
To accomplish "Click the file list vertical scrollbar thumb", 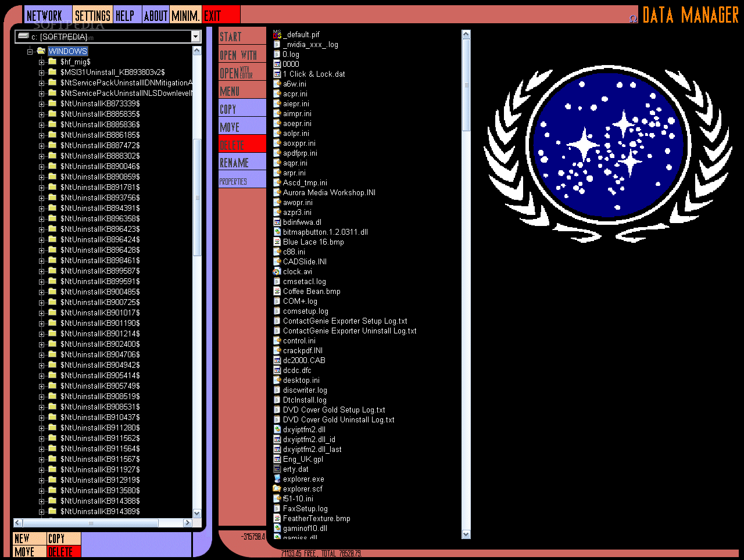I will tap(466, 85).
